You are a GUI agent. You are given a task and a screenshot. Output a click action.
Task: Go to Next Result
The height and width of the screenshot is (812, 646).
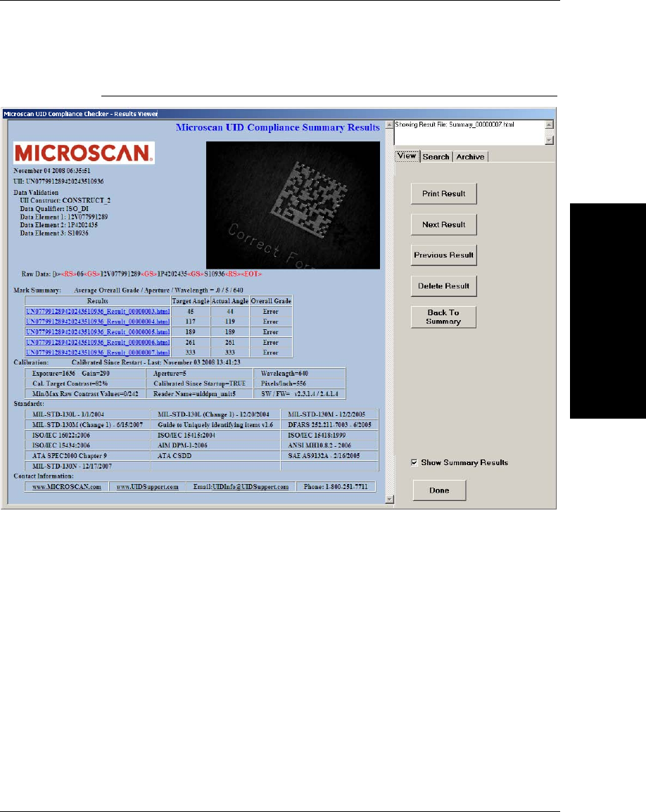[x=443, y=224]
